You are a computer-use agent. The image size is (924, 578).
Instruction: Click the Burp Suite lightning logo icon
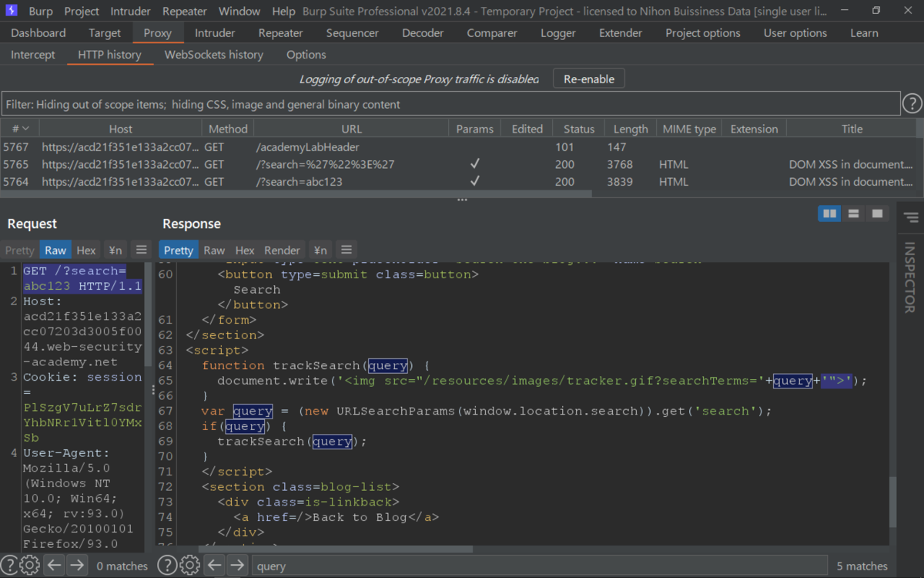[x=12, y=11]
